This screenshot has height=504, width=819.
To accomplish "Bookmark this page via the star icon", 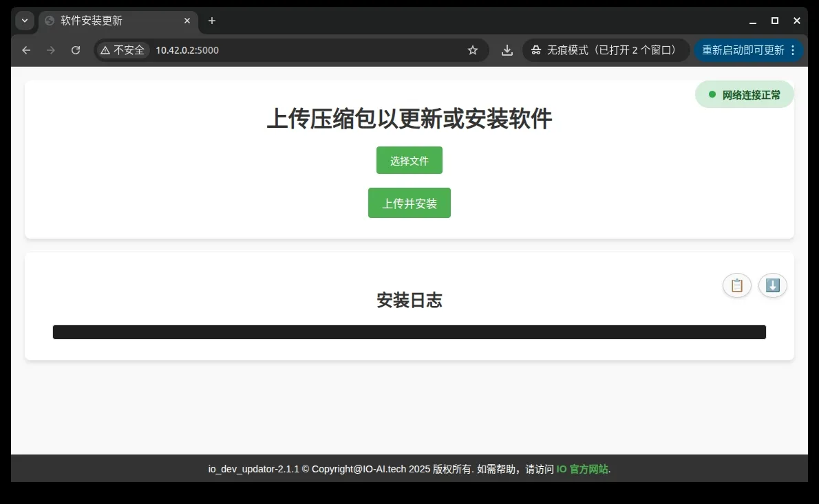I will (x=472, y=50).
